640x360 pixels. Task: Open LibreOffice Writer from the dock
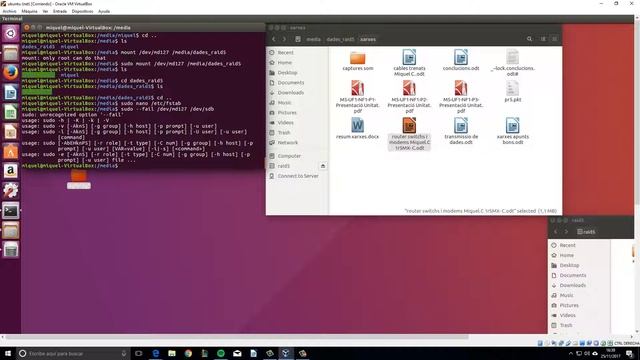11,93
